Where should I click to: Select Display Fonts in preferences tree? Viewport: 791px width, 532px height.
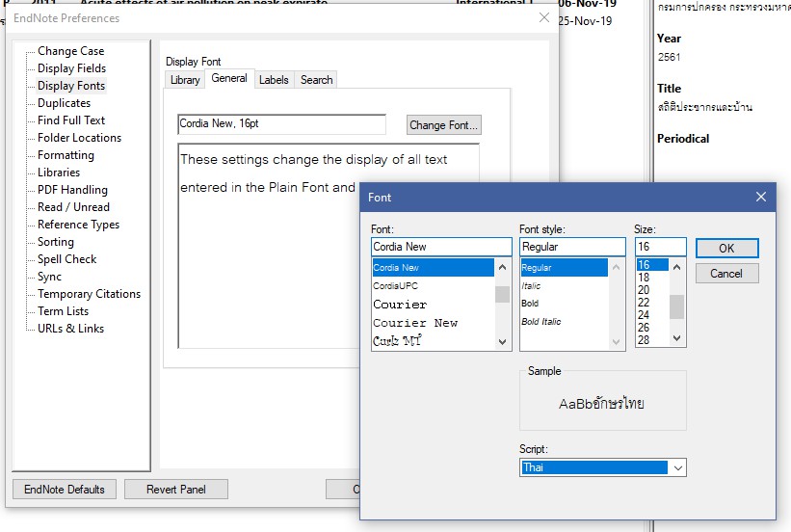(71, 86)
